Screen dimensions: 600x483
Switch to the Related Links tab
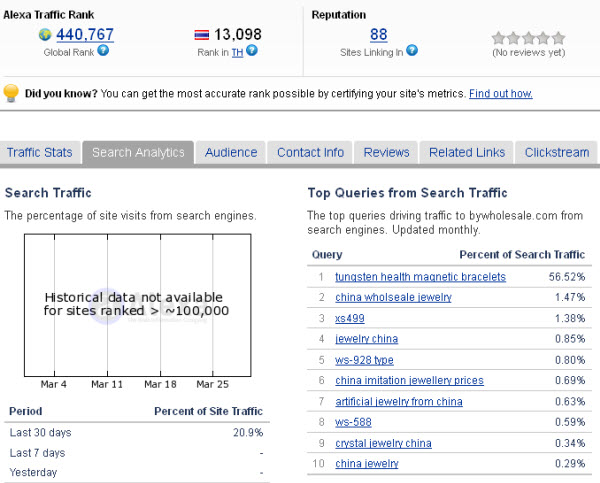coord(467,153)
